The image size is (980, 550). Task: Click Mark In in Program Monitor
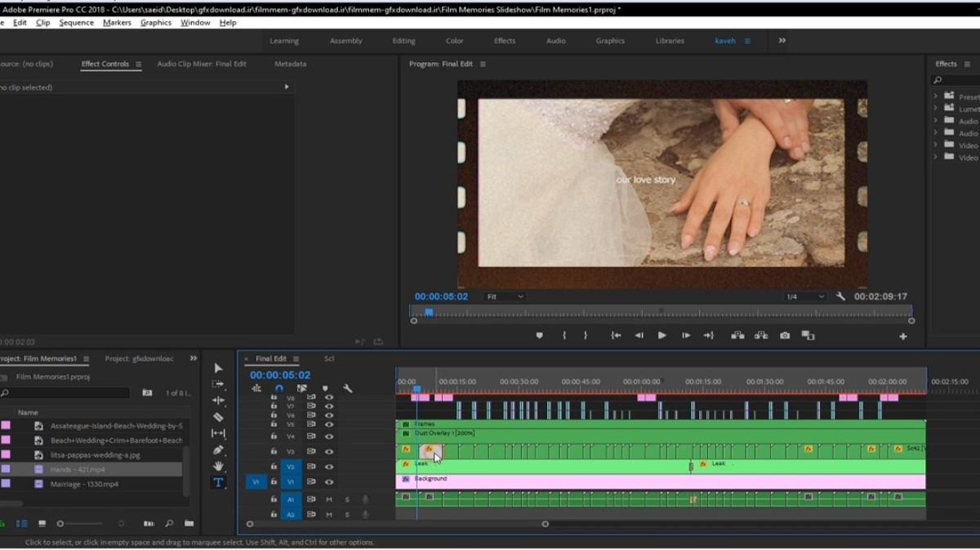[564, 335]
